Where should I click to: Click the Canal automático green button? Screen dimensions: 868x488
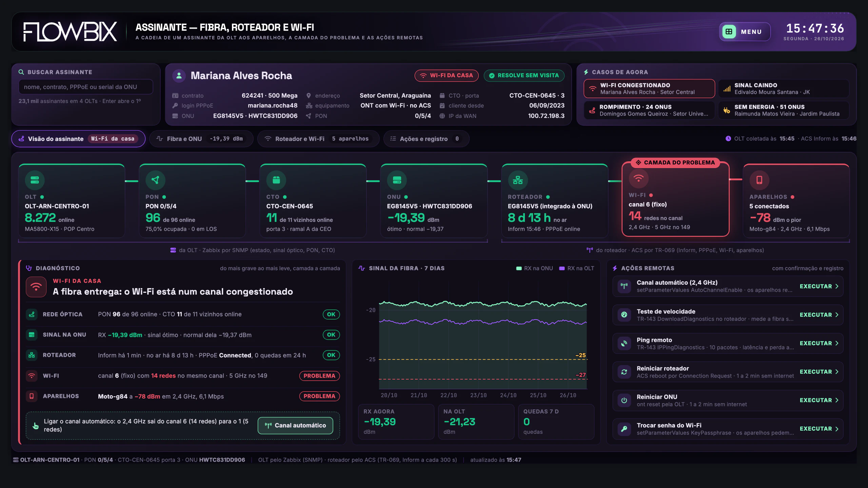295,425
